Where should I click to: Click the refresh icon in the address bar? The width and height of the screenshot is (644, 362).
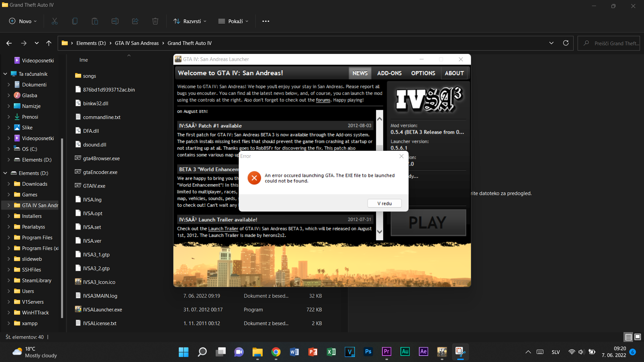point(566,43)
